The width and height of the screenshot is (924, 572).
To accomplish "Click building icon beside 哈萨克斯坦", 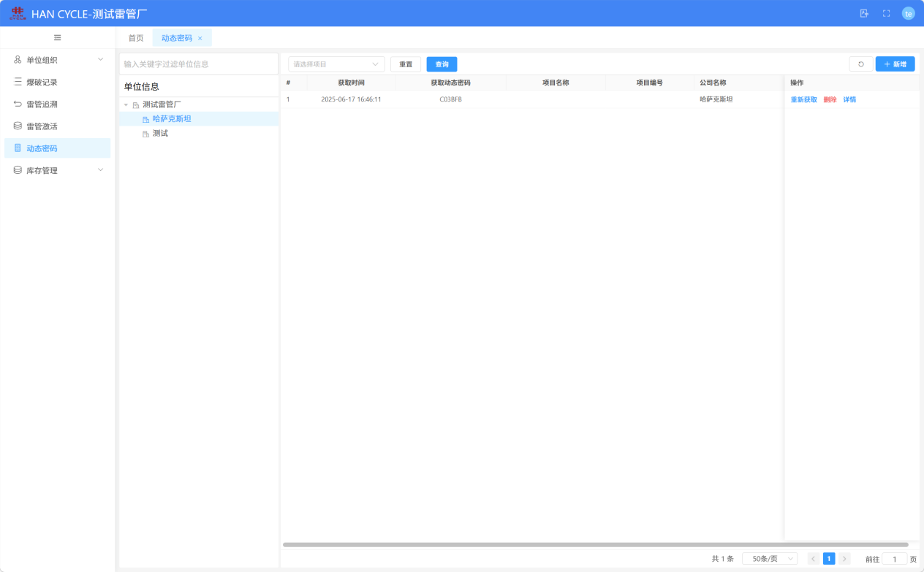I will (x=145, y=119).
